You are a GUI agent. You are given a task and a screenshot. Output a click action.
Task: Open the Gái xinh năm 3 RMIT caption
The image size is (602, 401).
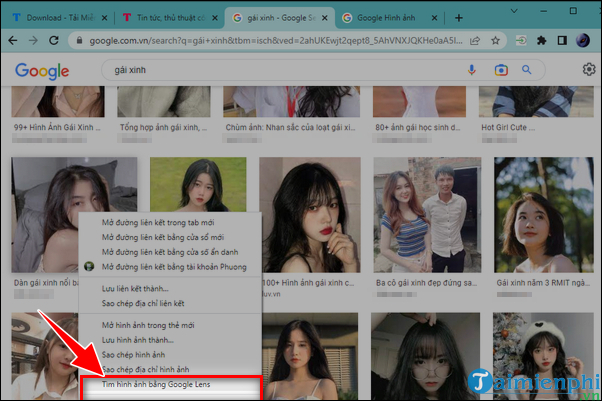[x=543, y=283]
